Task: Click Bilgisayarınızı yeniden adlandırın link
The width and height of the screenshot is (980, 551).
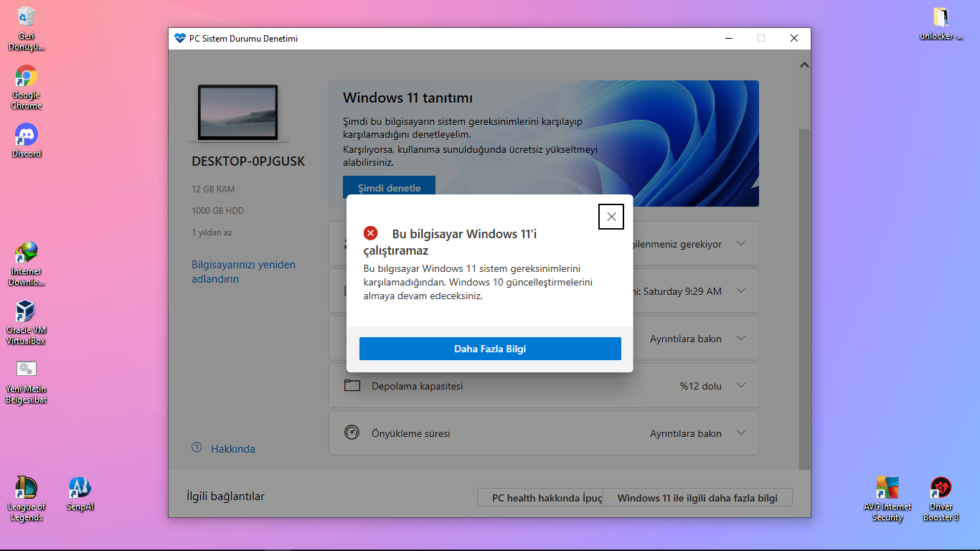Action: (x=243, y=272)
